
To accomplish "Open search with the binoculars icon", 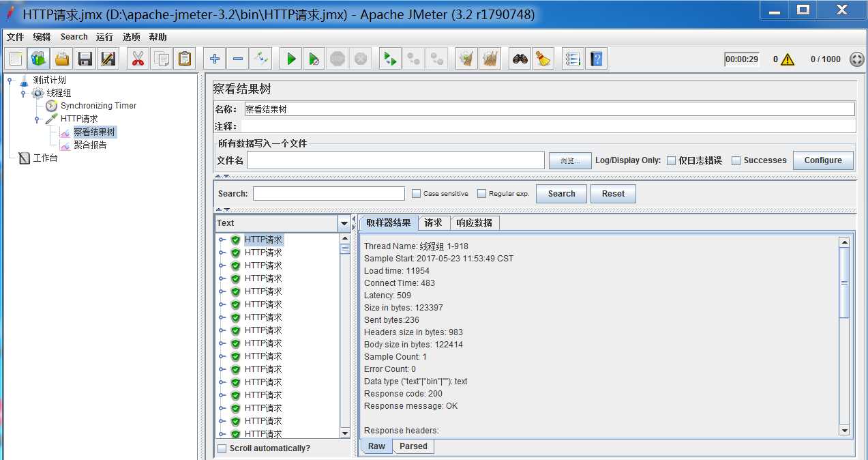I will coord(520,59).
